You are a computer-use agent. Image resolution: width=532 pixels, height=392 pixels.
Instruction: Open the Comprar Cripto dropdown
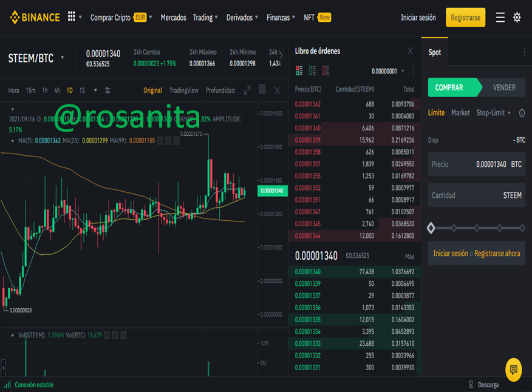(x=121, y=17)
